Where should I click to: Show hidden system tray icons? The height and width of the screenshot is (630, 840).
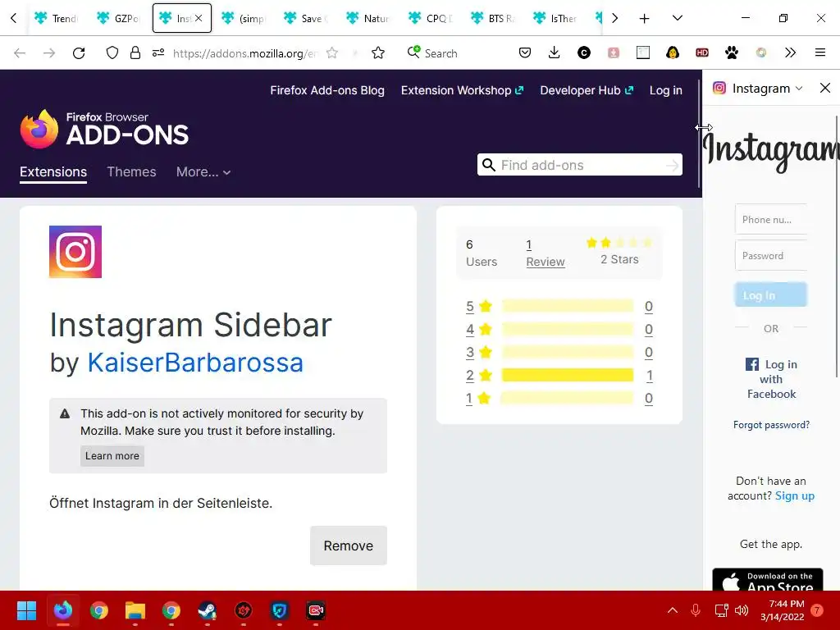(673, 610)
